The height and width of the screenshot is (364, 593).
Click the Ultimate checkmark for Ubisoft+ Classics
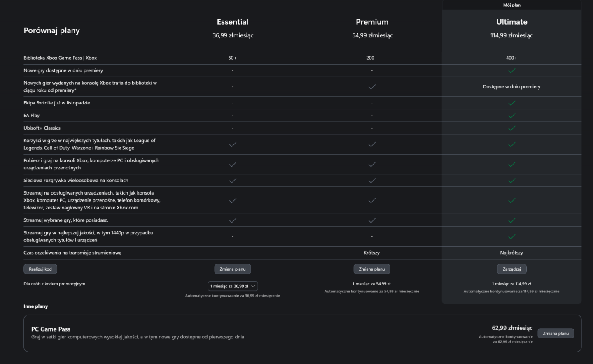(511, 128)
